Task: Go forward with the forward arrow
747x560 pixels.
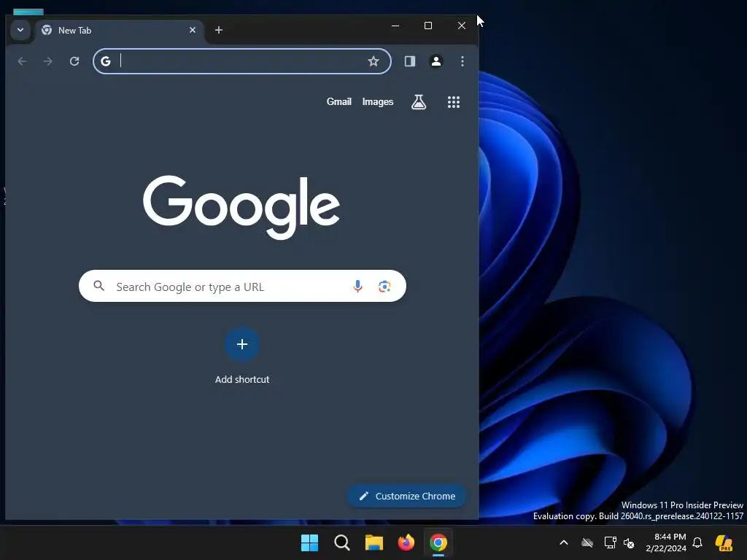Action: coord(48,61)
